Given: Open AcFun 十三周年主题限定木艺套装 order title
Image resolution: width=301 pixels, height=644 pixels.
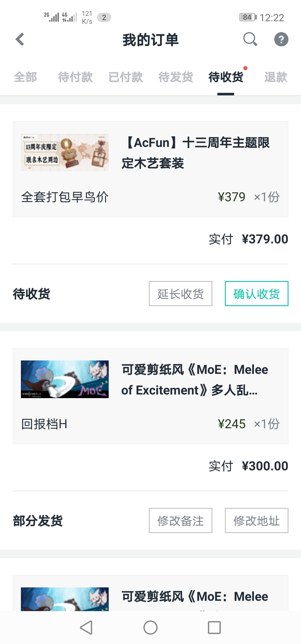Looking at the screenshot, I should (196, 153).
